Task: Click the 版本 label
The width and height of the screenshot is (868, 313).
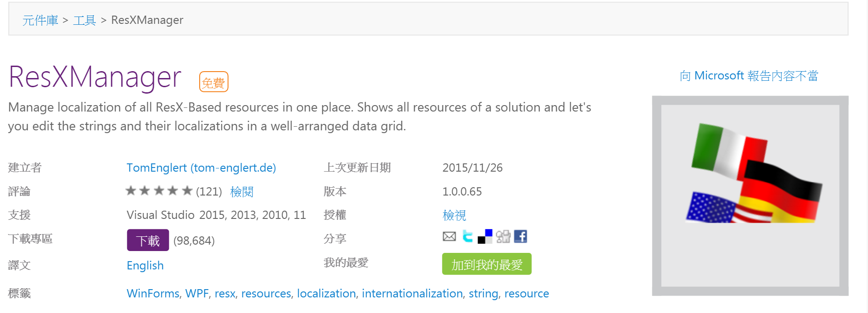Action: 335,191
